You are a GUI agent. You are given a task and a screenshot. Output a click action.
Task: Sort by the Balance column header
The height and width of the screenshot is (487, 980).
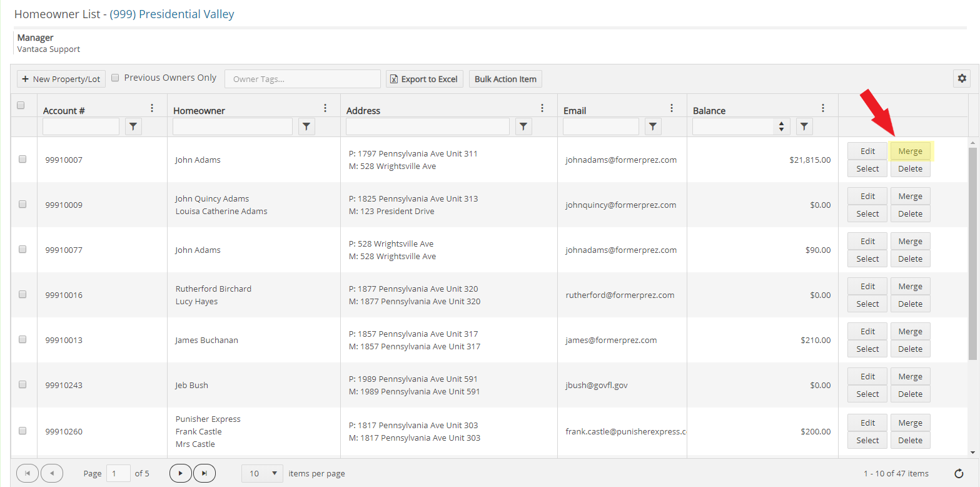(709, 111)
